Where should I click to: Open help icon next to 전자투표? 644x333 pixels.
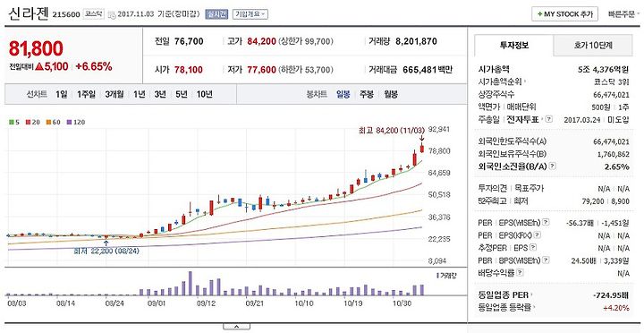point(549,119)
